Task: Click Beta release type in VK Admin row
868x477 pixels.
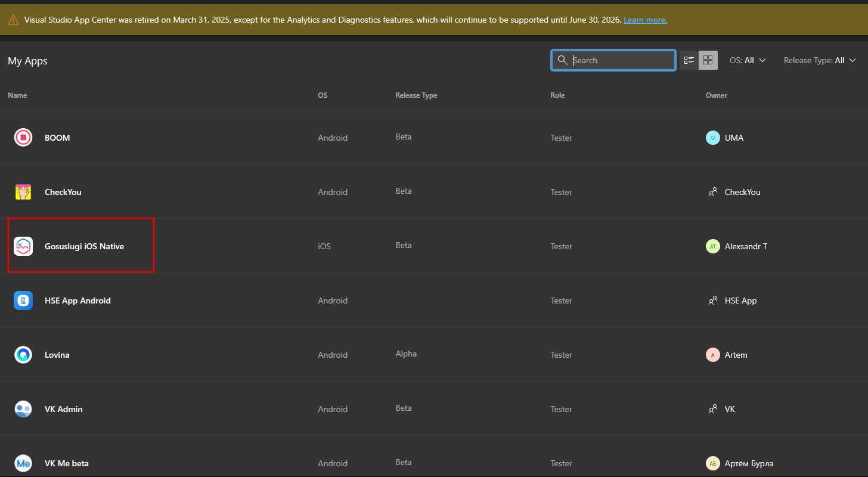Action: (404, 408)
